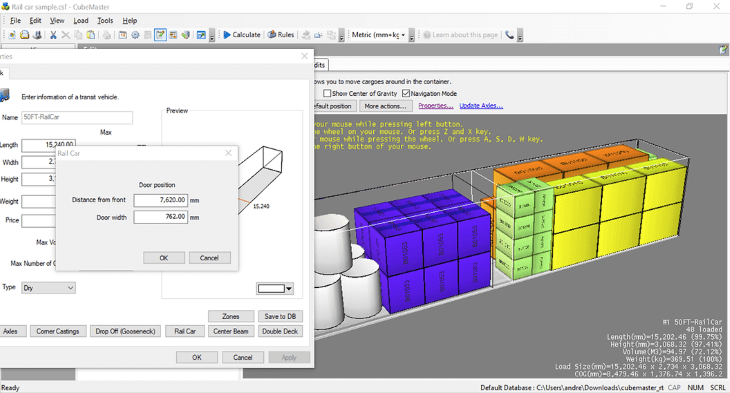Expand the overflow arrow left of Metric dropdown
730x393 pixels.
coord(341,36)
